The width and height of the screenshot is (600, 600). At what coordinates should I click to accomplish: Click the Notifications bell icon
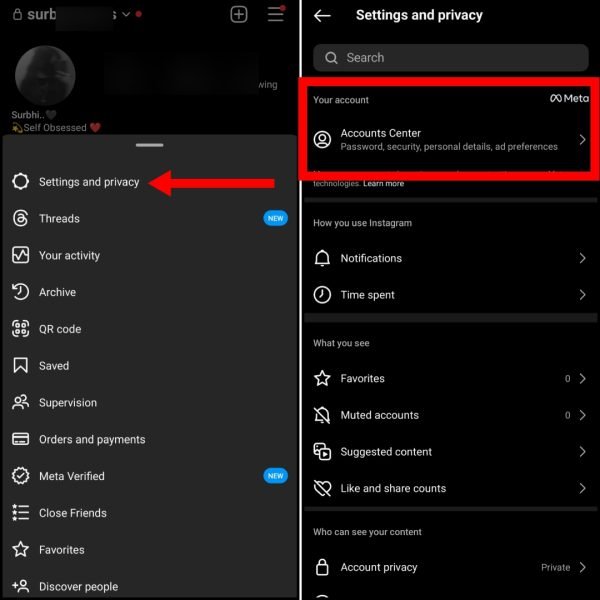coord(322,258)
